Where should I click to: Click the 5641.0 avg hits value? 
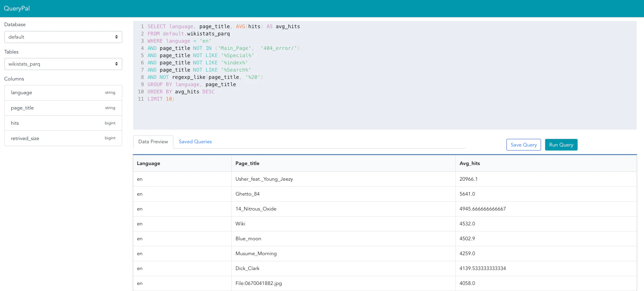coord(467,194)
